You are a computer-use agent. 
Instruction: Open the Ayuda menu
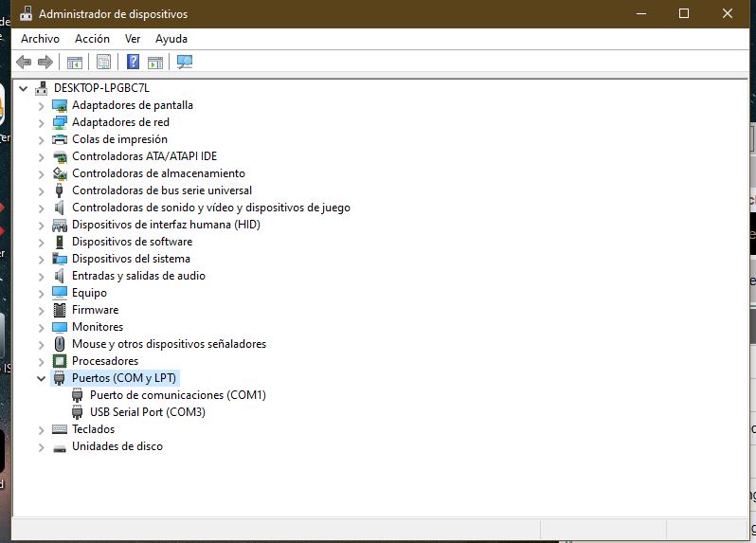(171, 39)
